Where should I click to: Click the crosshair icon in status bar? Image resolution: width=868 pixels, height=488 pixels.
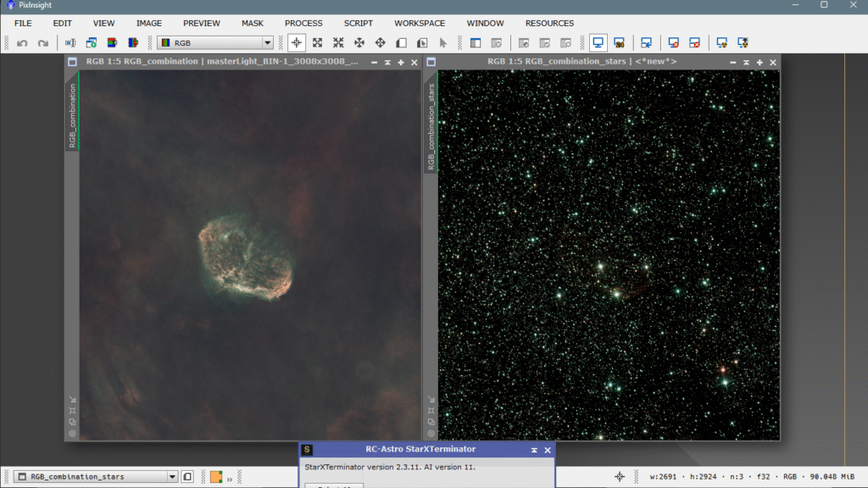coord(620,476)
